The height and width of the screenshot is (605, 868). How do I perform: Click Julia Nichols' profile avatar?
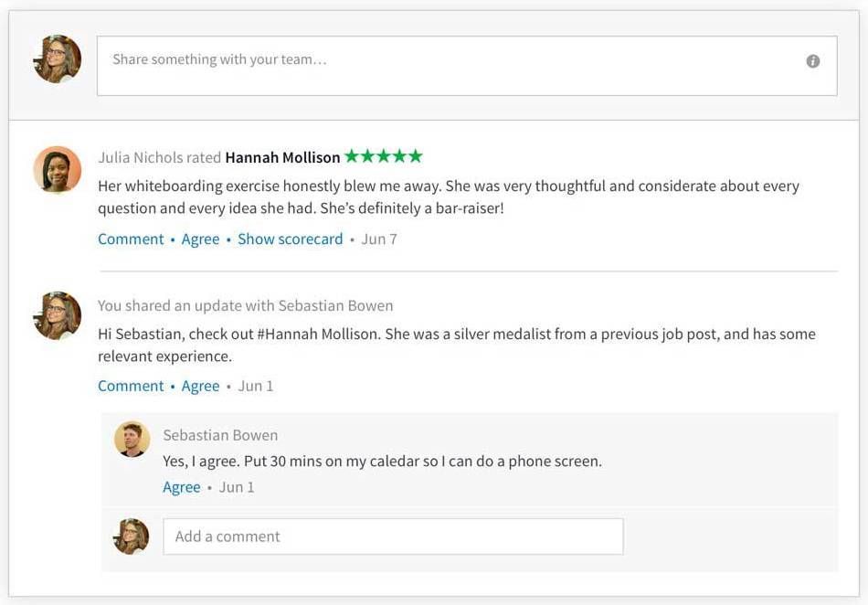pos(58,170)
